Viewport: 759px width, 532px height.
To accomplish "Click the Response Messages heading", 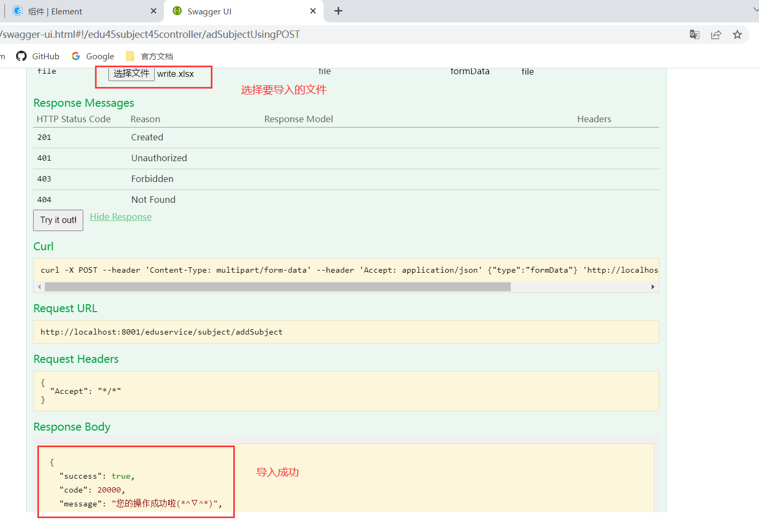I will 84,103.
